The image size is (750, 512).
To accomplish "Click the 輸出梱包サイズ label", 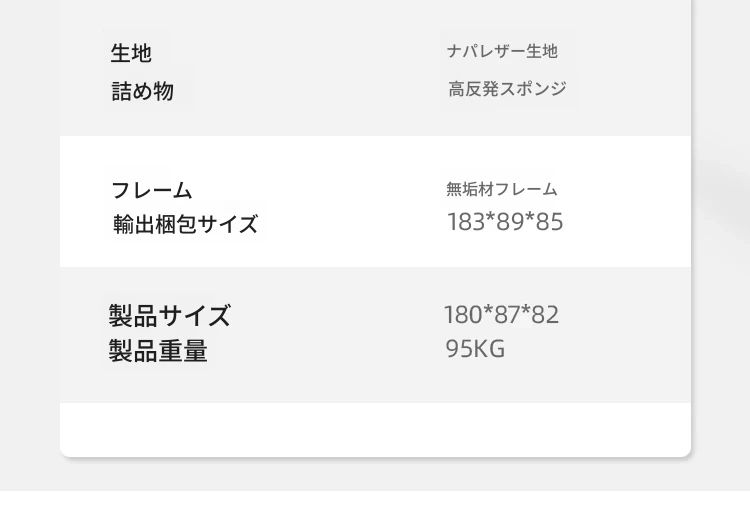I will [x=186, y=224].
